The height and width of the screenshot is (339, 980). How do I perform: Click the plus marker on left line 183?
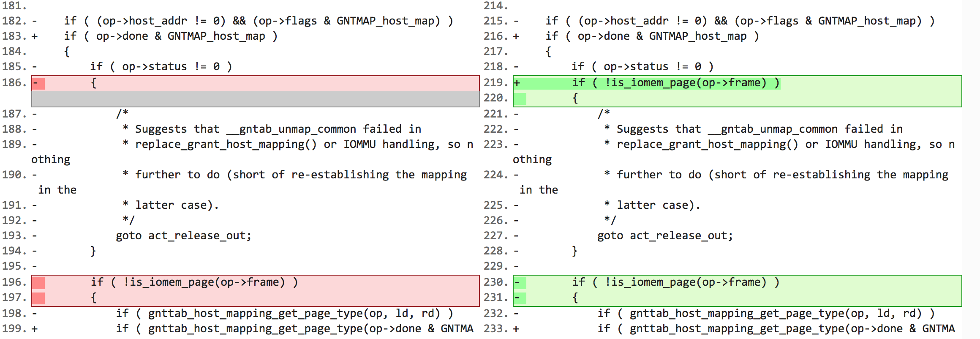(x=35, y=36)
